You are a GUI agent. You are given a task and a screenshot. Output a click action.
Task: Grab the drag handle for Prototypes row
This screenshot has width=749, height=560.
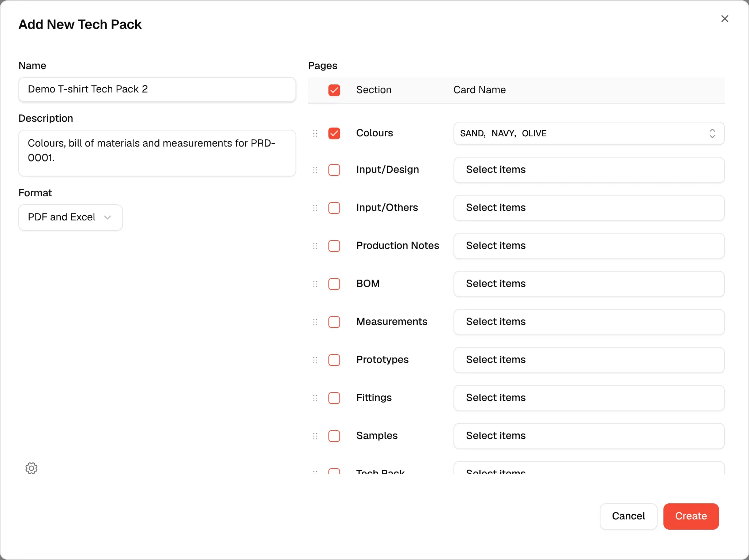(x=315, y=360)
